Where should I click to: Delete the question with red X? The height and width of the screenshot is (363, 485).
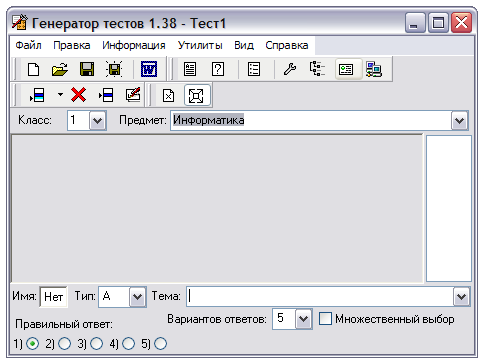click(78, 95)
